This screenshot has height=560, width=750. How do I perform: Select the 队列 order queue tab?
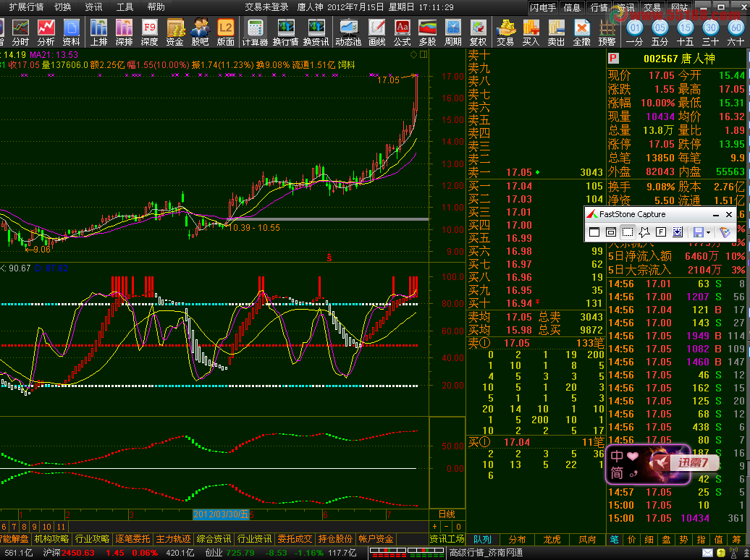pyautogui.click(x=483, y=540)
